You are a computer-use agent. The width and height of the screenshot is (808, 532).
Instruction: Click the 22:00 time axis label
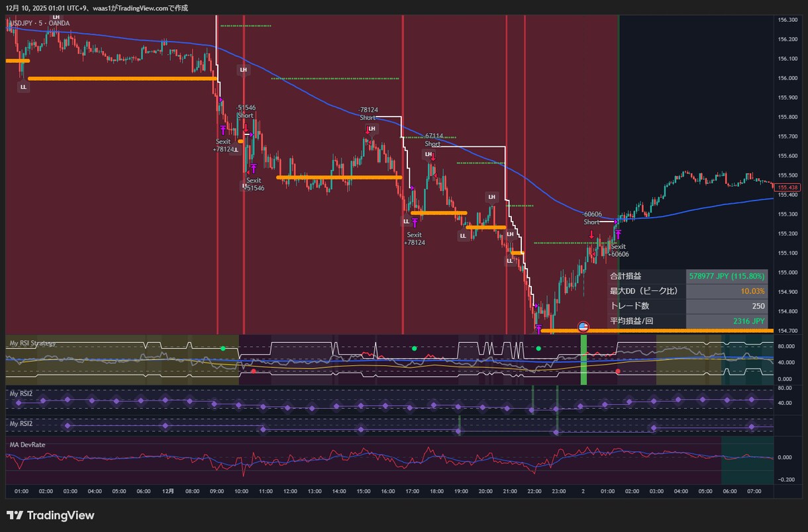point(534,492)
